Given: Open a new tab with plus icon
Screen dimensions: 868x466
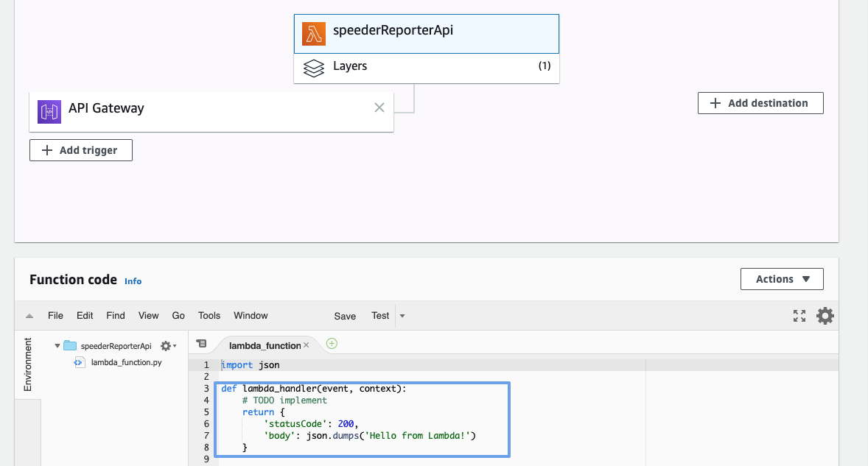Looking at the screenshot, I should tap(332, 344).
